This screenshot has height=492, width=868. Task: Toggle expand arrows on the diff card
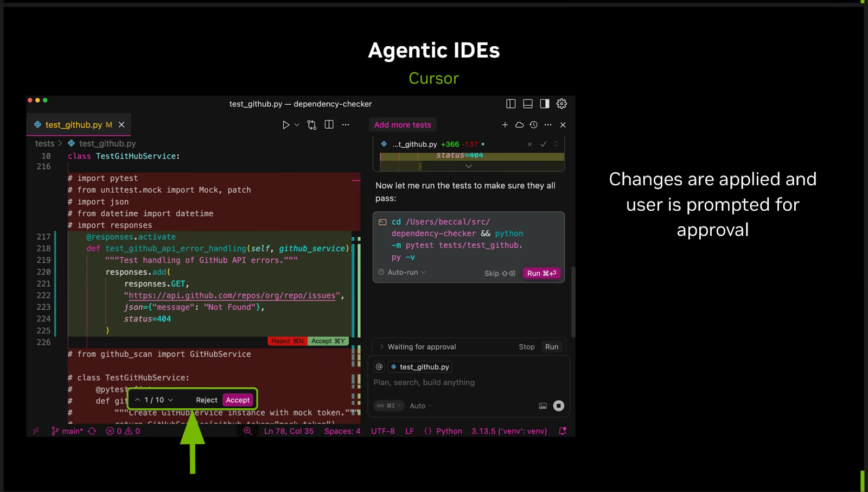point(556,144)
